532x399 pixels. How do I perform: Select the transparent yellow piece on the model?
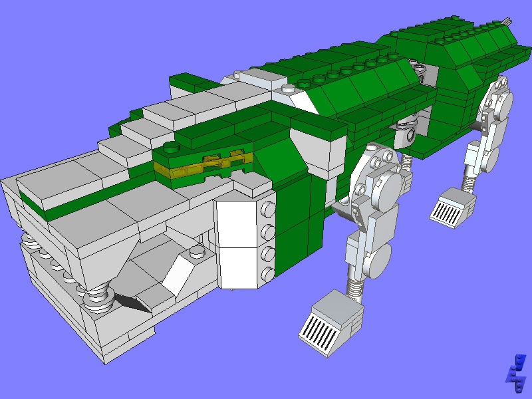(203, 165)
